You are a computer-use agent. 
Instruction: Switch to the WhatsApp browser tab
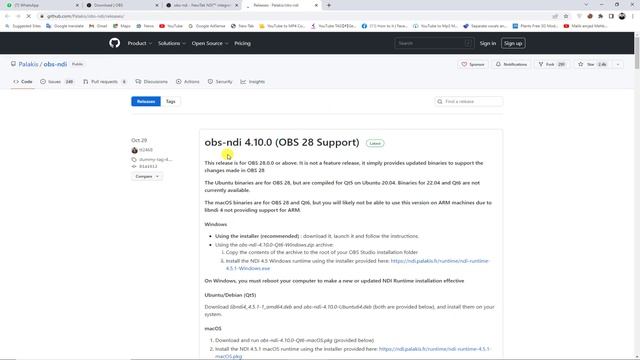pyautogui.click(x=41, y=5)
